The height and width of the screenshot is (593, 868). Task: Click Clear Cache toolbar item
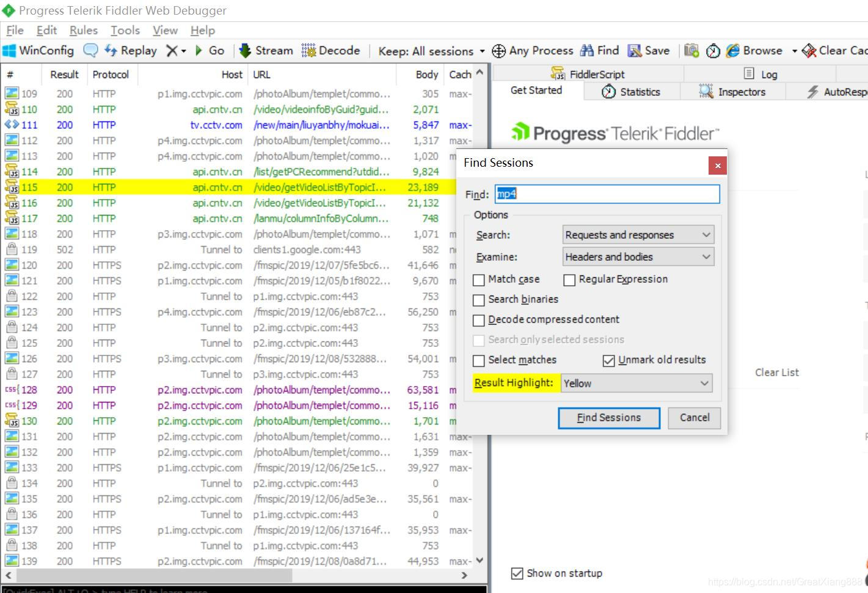[835, 51]
